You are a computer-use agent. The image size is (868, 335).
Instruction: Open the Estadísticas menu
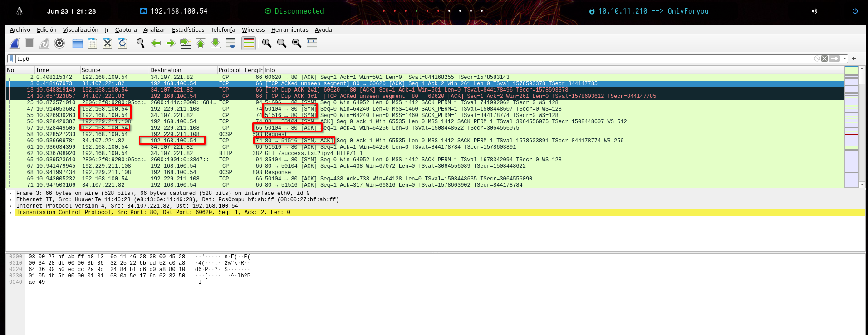pos(188,30)
